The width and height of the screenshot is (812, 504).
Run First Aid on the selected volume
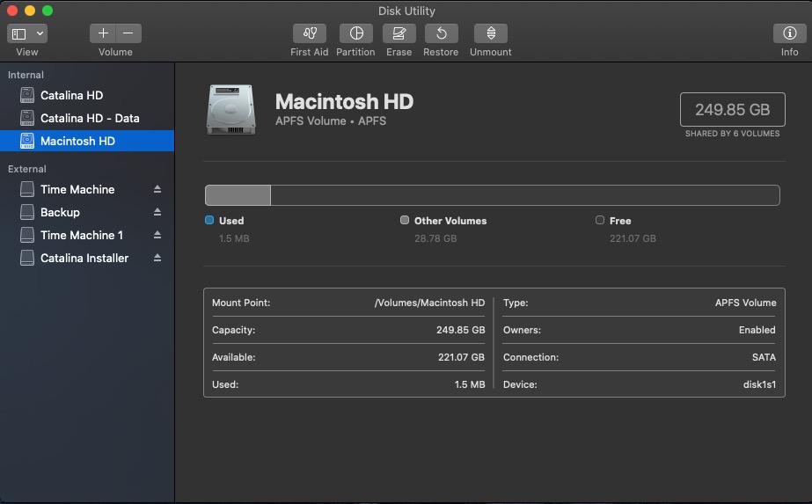tap(309, 33)
